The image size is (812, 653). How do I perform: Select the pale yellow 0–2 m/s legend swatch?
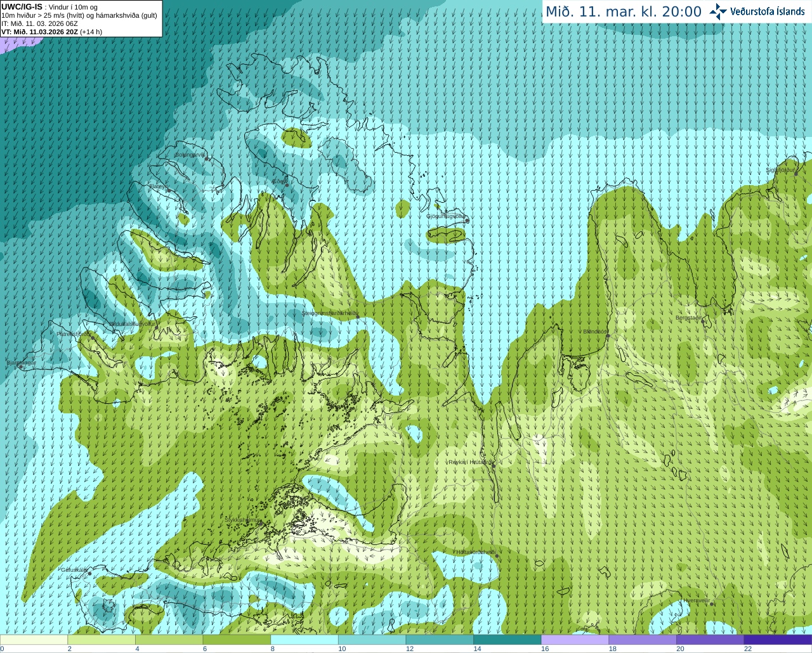coord(34,640)
